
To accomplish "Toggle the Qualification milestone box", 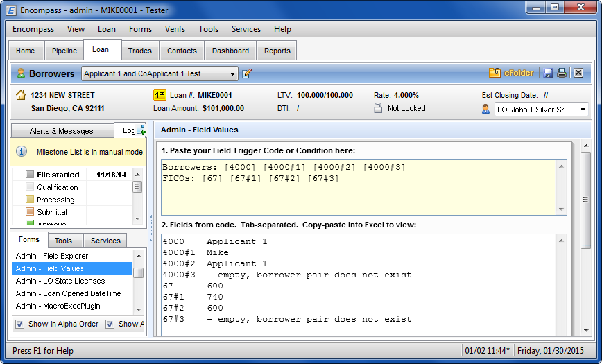I will [x=30, y=187].
